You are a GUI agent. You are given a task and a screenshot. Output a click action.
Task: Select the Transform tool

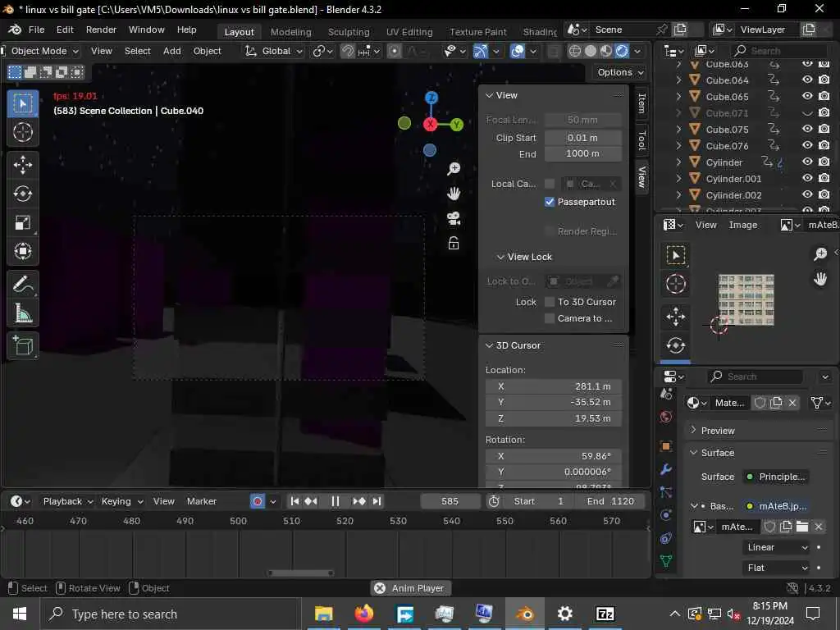22,251
